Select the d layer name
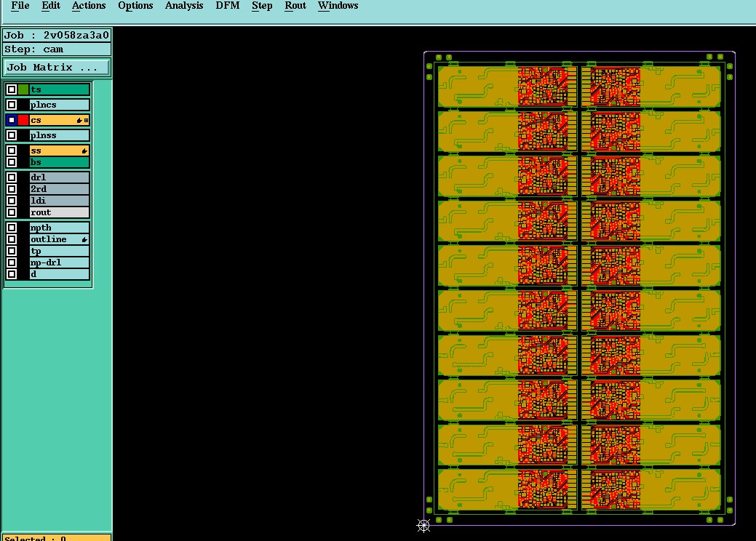 point(60,274)
